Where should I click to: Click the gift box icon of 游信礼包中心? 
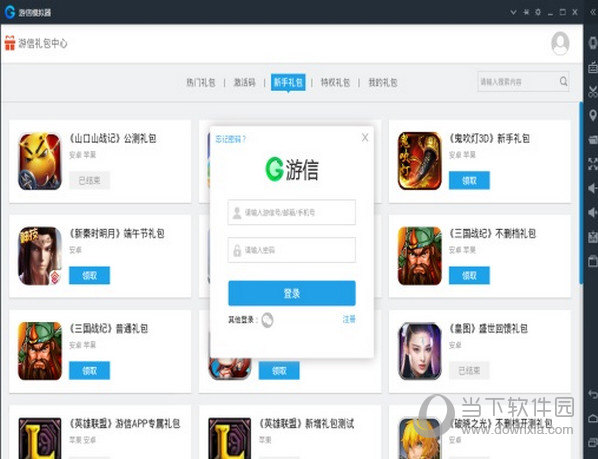(10, 43)
